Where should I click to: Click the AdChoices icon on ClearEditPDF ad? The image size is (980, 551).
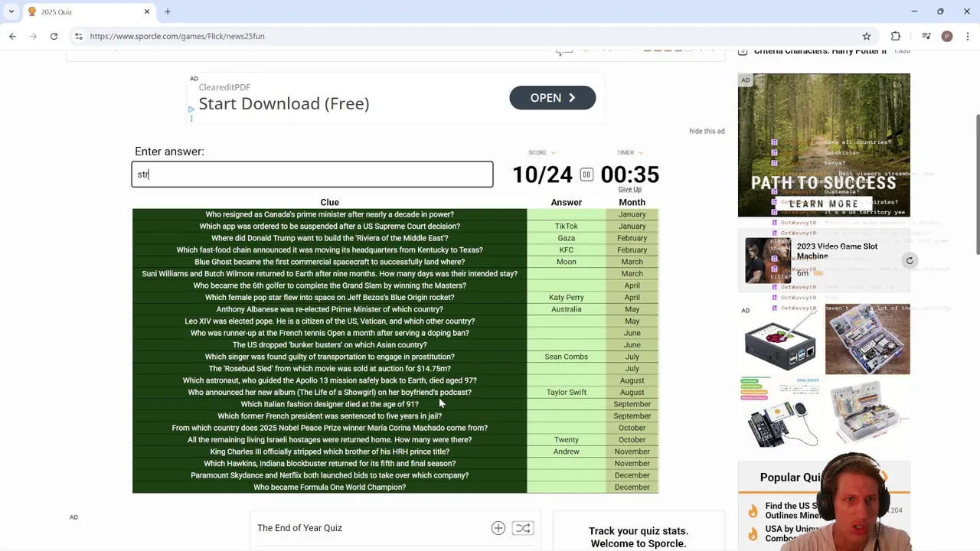191,109
